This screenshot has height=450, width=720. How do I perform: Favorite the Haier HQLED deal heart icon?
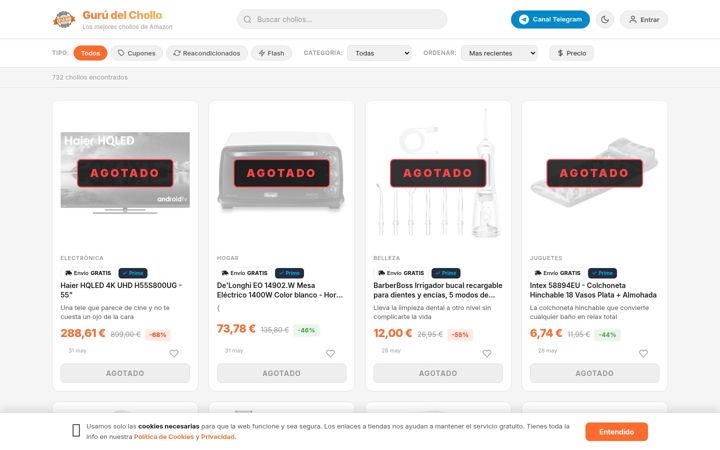coord(174,353)
